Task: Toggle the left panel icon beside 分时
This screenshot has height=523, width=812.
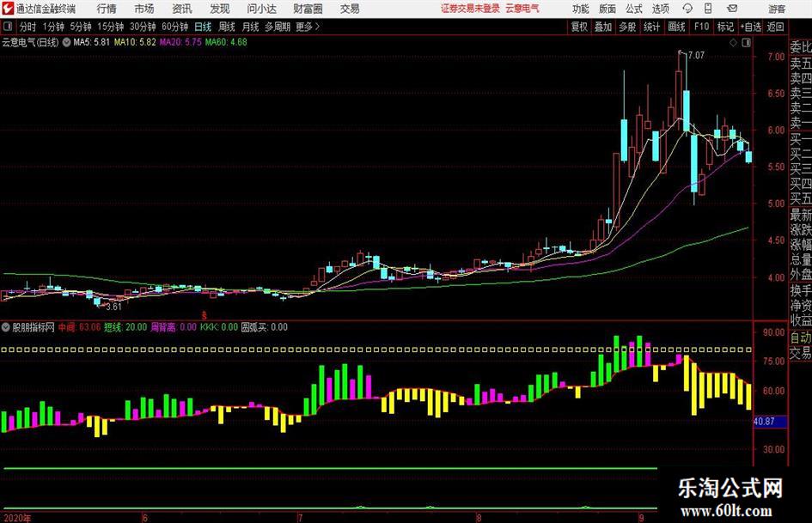Action: (x=7, y=27)
